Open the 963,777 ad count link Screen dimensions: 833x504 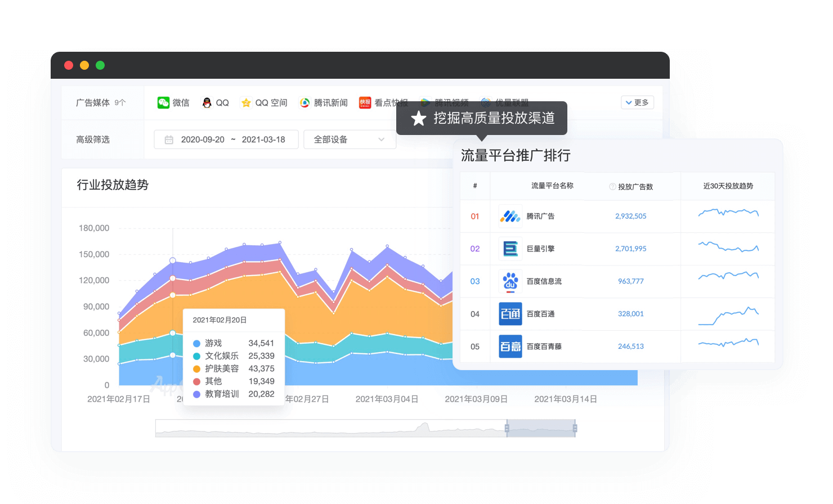(x=630, y=281)
